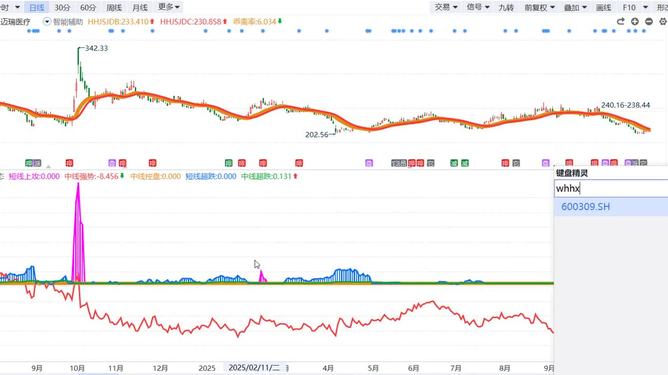The height and width of the screenshot is (375, 668).
Task: Click the redo arrow icon above chart
Action: [620, 21]
